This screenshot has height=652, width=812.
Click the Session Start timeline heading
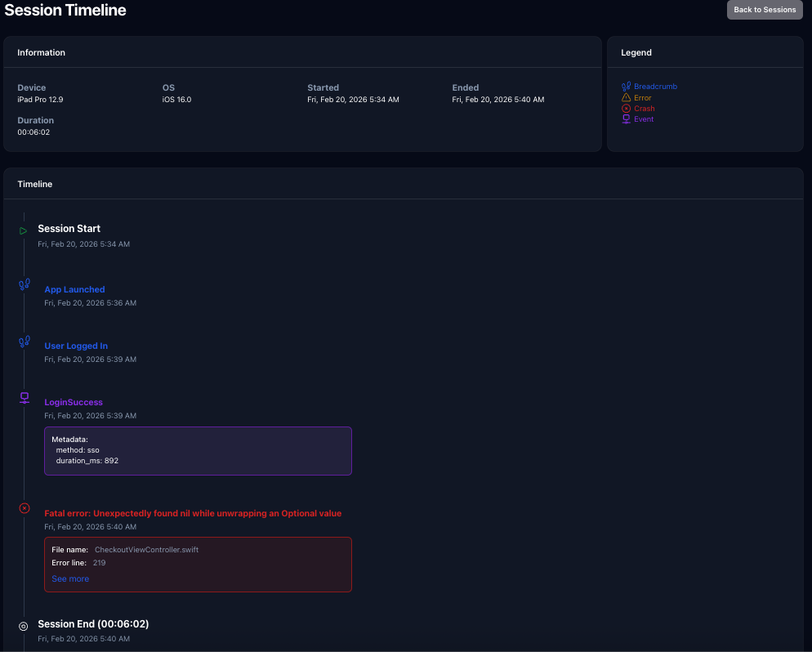coord(69,229)
